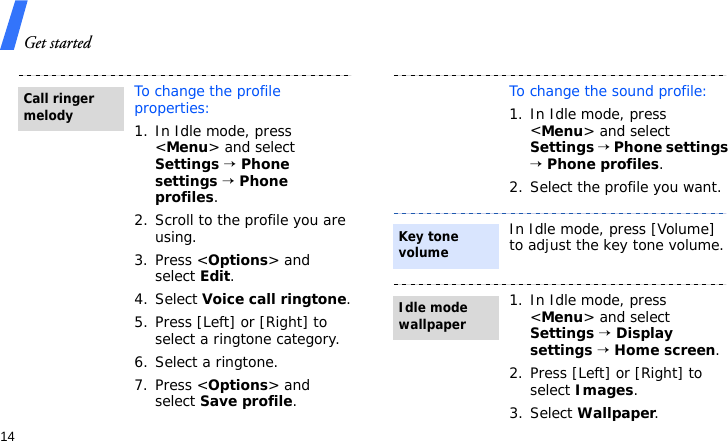This screenshot has width=728, height=441.
Task: Click the "Select the profile you want" step
Action: point(625,187)
